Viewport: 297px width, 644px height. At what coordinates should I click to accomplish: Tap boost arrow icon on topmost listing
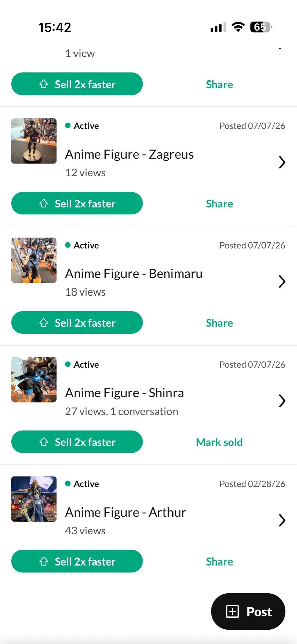(44, 84)
